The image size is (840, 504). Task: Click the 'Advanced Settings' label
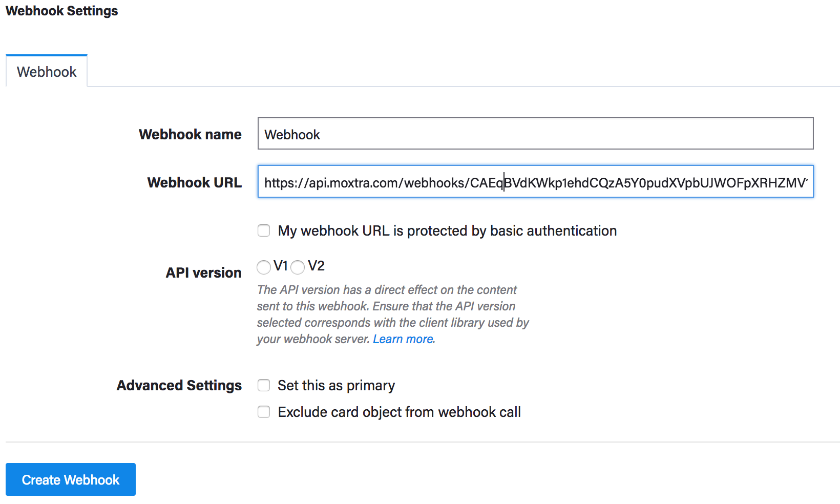[x=179, y=385]
